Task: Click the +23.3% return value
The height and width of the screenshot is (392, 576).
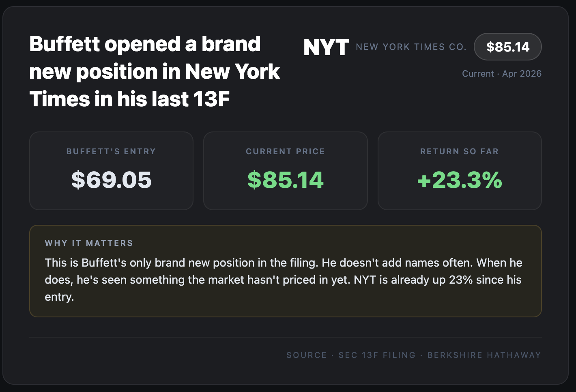Action: tap(459, 180)
